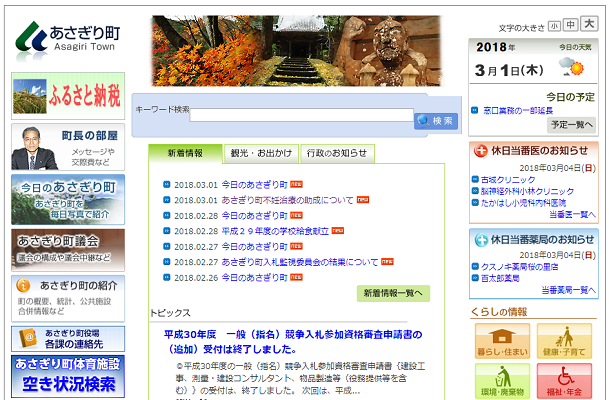Open the 健康・子育て category icon
Viewport: 609px width, 400px height.
point(564,341)
